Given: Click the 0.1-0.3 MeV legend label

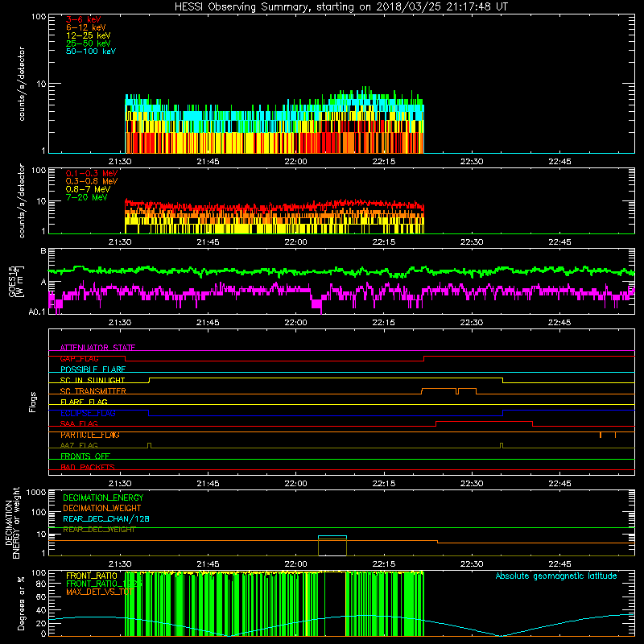Looking at the screenshot, I should pyautogui.click(x=92, y=173).
